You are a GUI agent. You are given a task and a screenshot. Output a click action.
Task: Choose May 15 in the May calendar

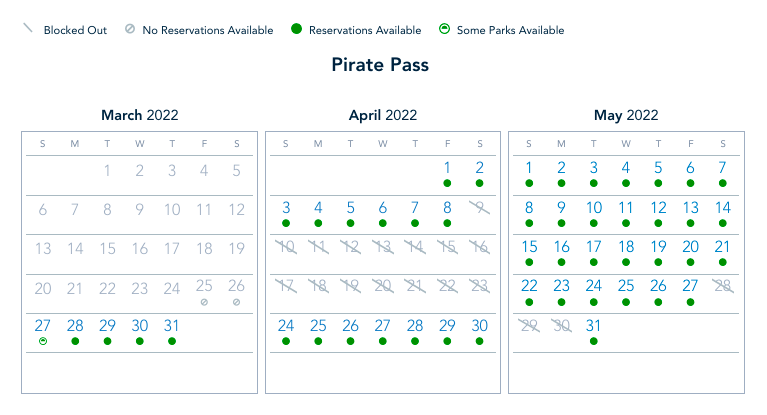click(530, 247)
